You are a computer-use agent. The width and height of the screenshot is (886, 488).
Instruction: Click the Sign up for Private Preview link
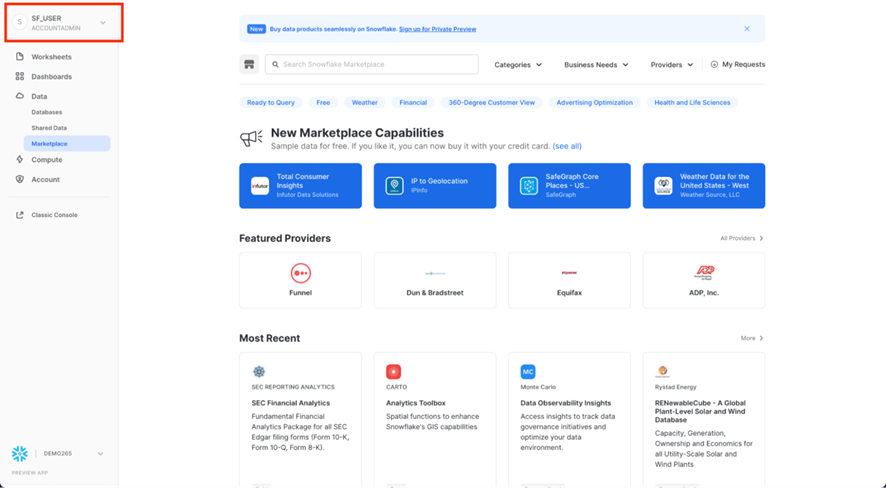(437, 29)
